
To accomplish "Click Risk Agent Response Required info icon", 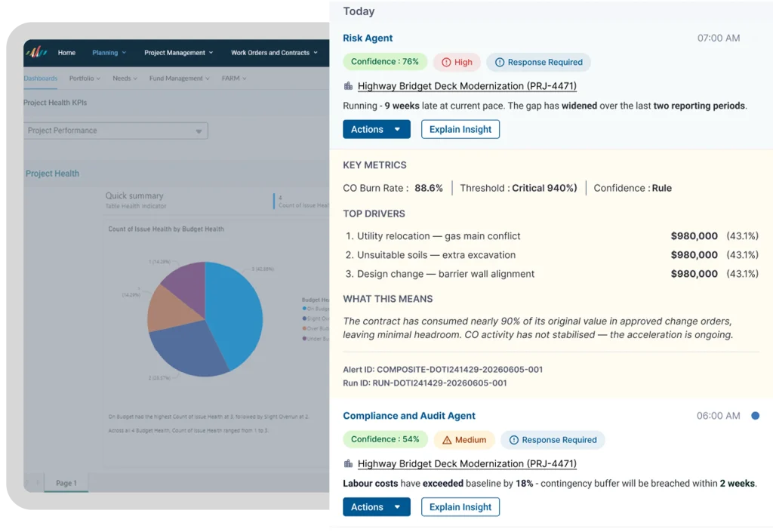I will tap(500, 62).
